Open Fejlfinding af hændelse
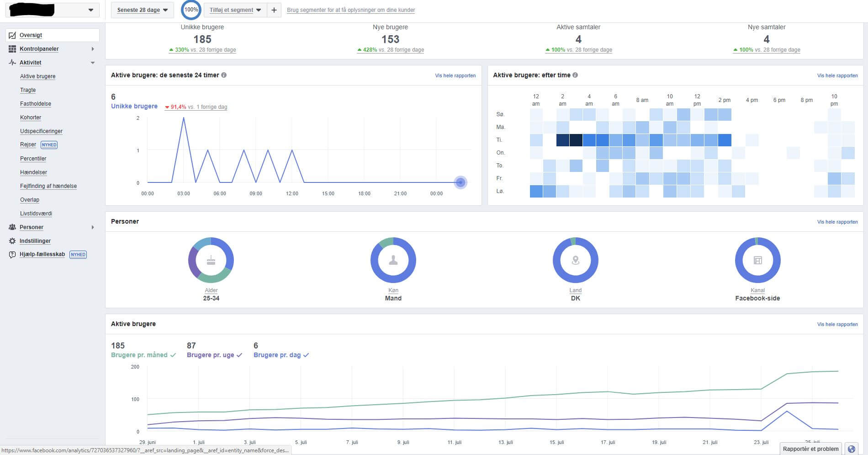 pyautogui.click(x=48, y=186)
